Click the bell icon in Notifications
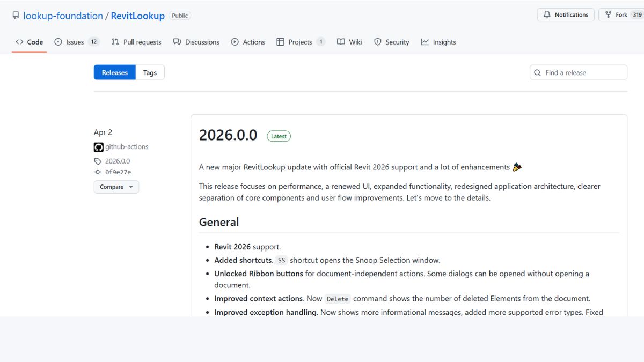 547,15
